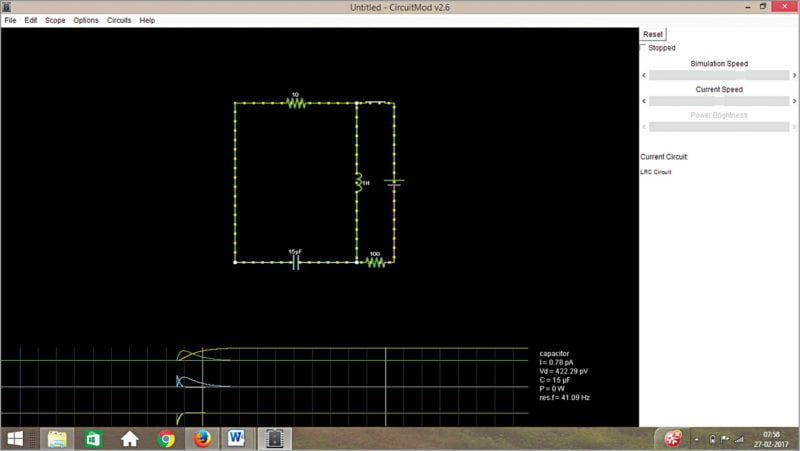Open Microsoft Word from the taskbar
The width and height of the screenshot is (800, 451).
click(x=238, y=438)
